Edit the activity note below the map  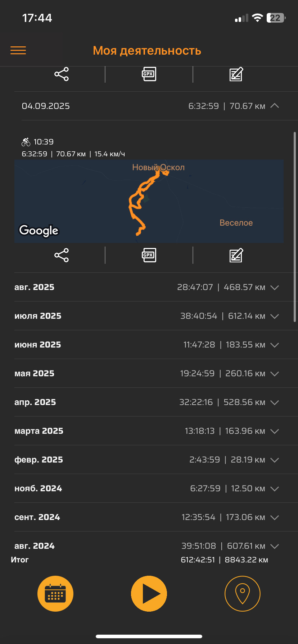click(x=236, y=255)
